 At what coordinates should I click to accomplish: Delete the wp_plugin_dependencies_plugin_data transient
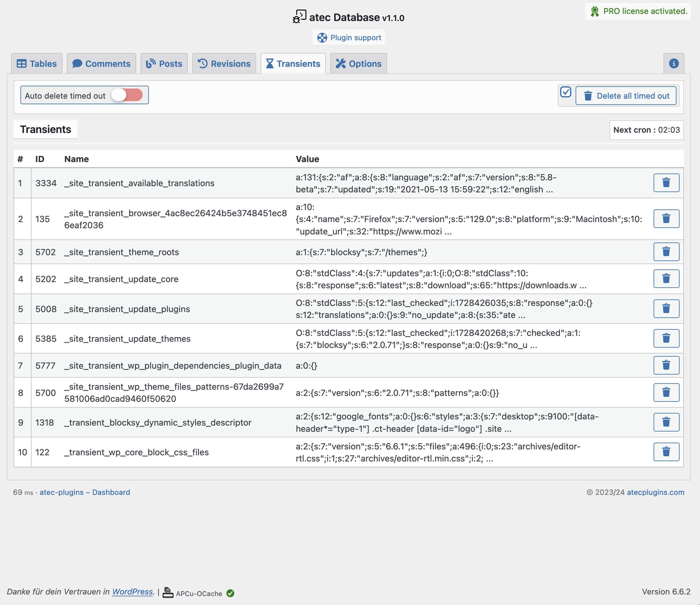pyautogui.click(x=666, y=365)
